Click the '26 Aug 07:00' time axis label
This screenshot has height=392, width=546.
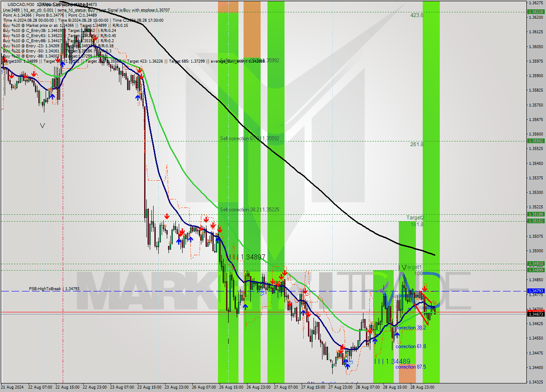pos(204,387)
